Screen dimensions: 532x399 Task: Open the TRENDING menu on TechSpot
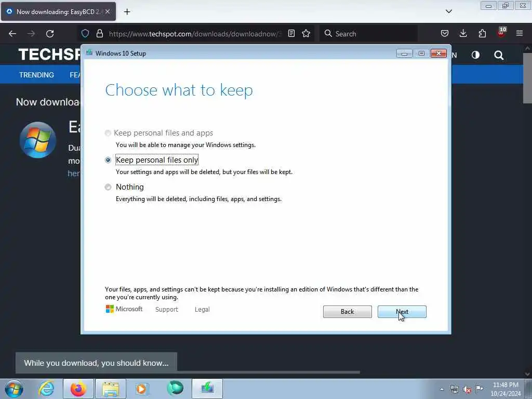tap(37, 75)
